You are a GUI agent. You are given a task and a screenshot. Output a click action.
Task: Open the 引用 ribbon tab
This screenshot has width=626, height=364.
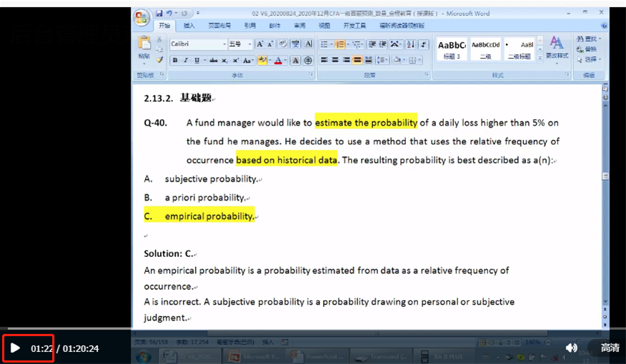(250, 26)
